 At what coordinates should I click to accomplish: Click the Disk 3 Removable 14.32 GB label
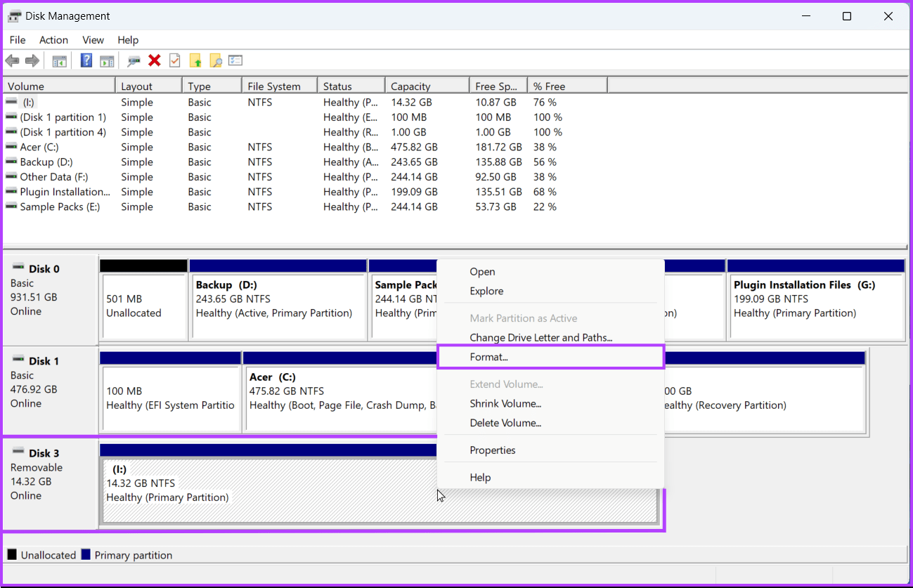(49, 483)
